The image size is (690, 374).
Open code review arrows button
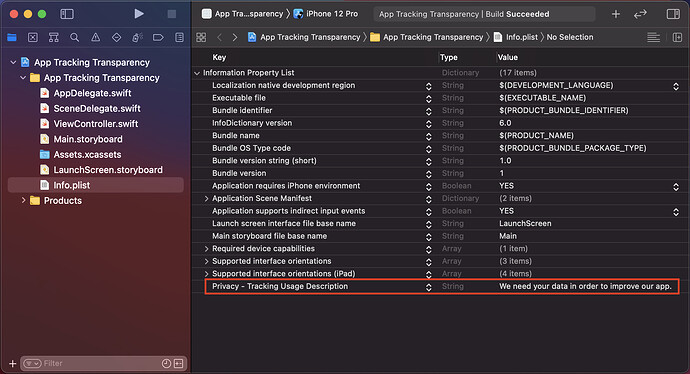(640, 14)
